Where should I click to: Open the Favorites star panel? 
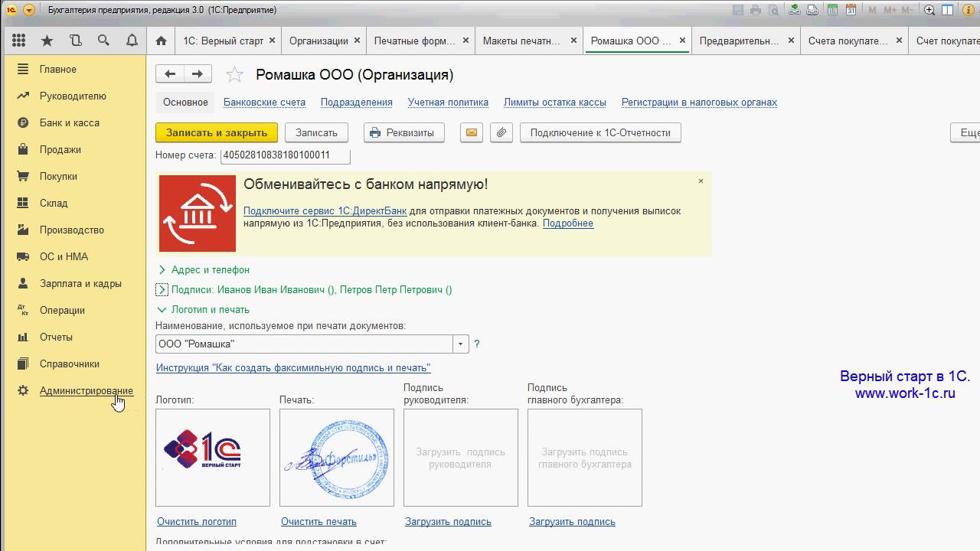click(x=47, y=41)
